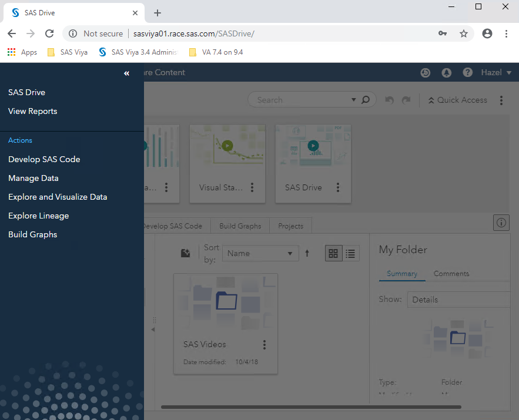Open Explore and Visualize Data

[58, 197]
